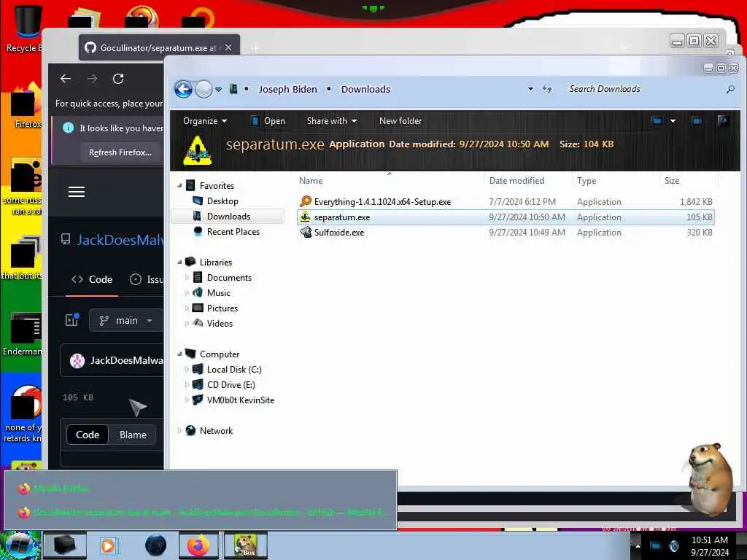Image resolution: width=747 pixels, height=560 pixels.
Task: Click the Firefox back arrow
Action: 65,79
